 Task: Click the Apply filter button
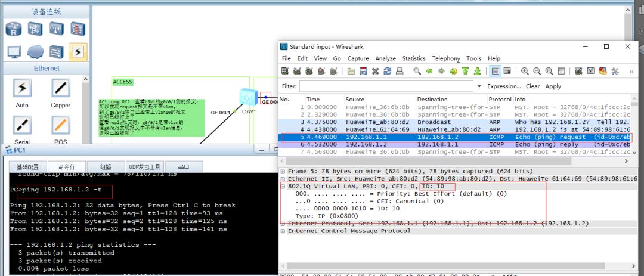(x=553, y=86)
